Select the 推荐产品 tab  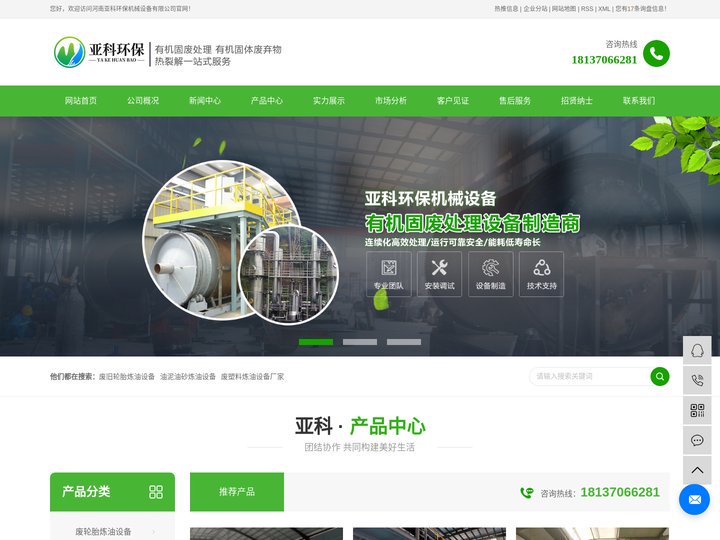237,492
